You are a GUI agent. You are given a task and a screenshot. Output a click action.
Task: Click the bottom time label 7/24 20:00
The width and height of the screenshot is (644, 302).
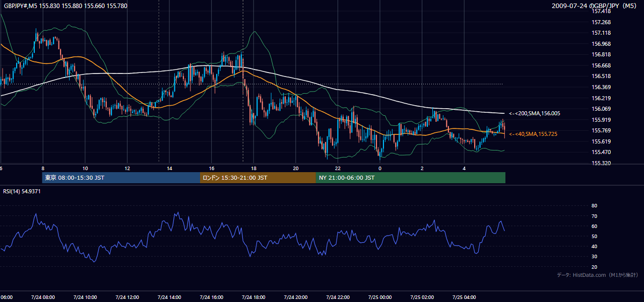point(295,297)
